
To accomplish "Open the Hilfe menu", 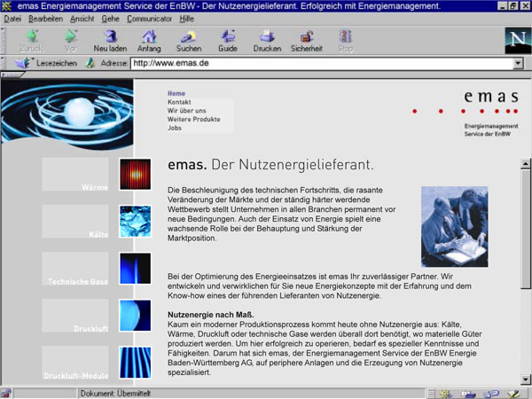I will pyautogui.click(x=186, y=19).
